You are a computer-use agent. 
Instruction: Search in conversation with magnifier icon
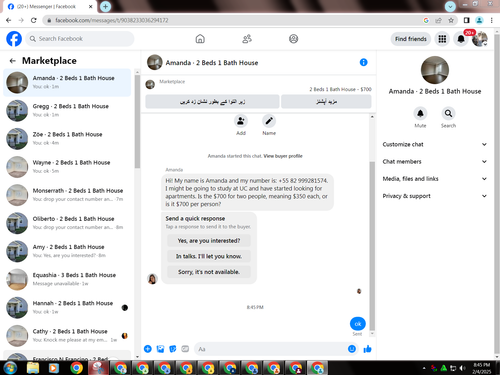pyautogui.click(x=448, y=114)
